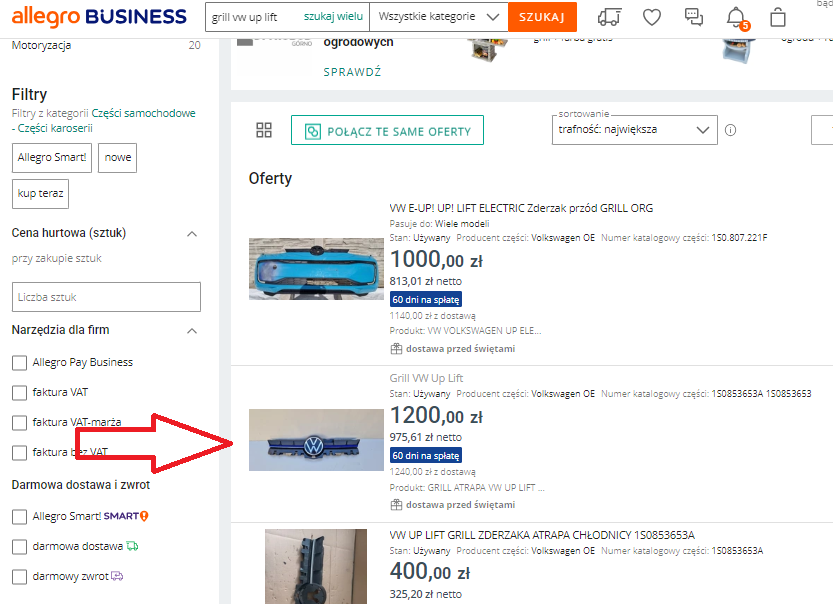This screenshot has height=604, width=833.
Task: Select the 'nowe' filter chip
Action: [118, 158]
